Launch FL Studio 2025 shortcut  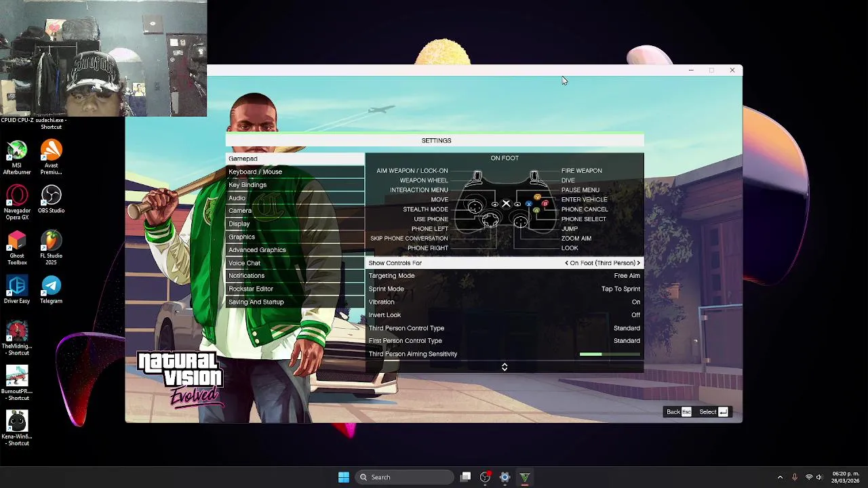pos(51,248)
